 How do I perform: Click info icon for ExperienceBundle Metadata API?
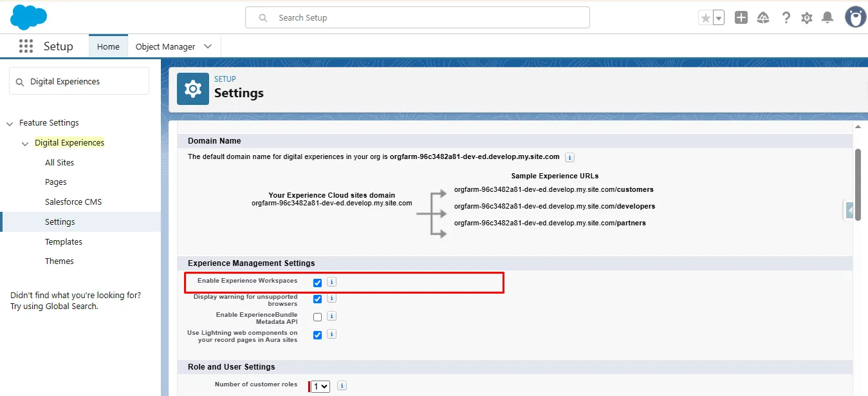331,316
